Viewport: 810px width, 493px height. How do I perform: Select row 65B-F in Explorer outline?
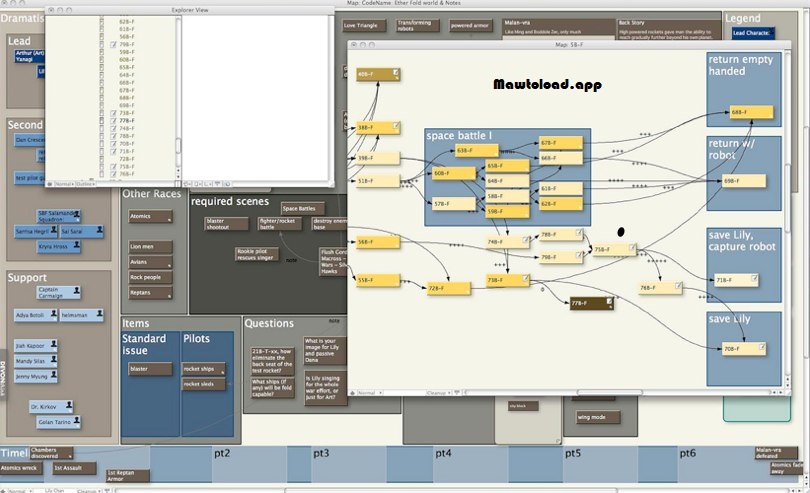(127, 67)
